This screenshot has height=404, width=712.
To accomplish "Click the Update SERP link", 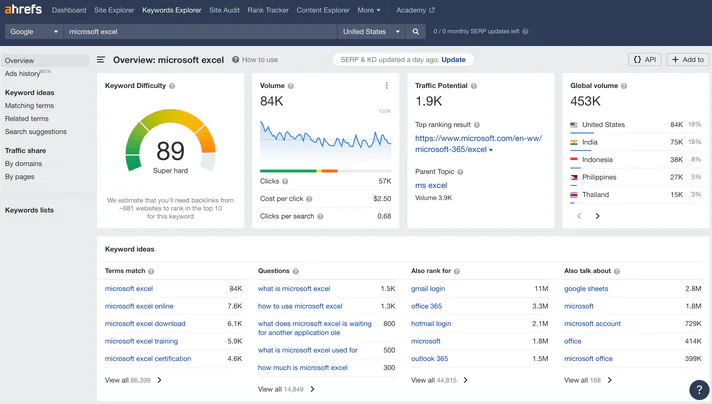I will 453,59.
